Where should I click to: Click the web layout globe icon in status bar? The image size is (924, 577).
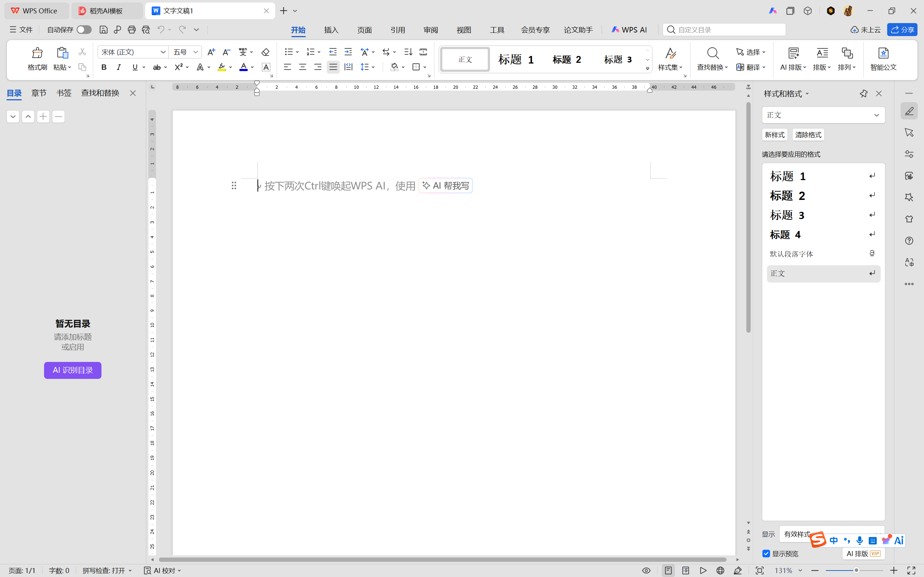click(720, 571)
